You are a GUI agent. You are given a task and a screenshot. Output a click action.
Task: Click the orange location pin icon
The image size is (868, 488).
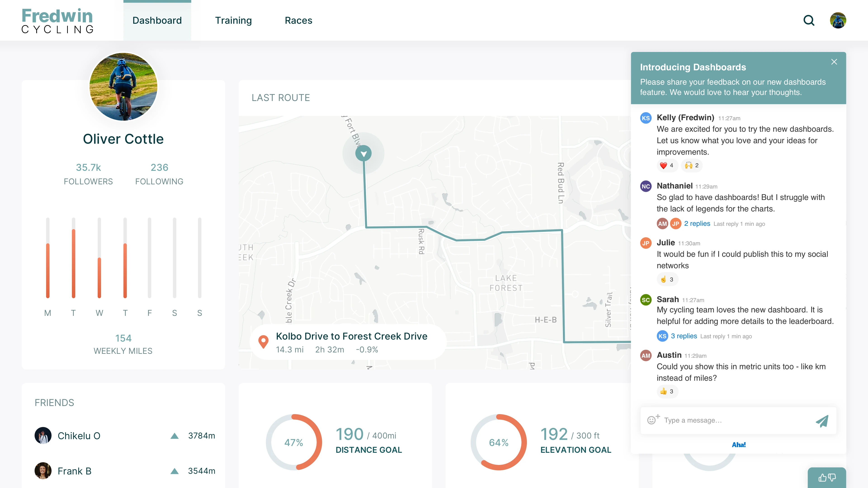click(263, 342)
